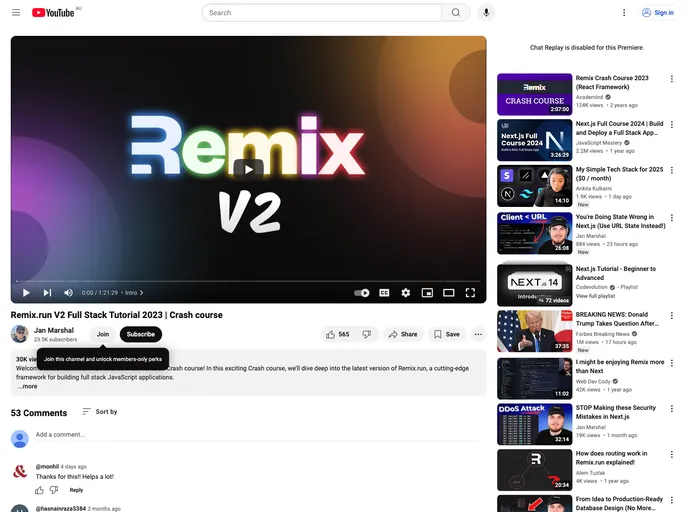
Task: Open menu for Next.js Full Course 2024
Action: (671, 125)
